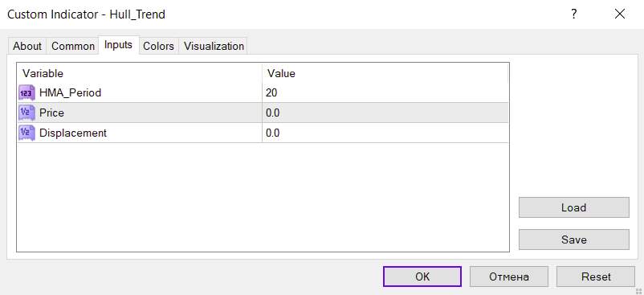Edit the HMA_Period value 20
Screen dimensions: 644x295
[385, 93]
